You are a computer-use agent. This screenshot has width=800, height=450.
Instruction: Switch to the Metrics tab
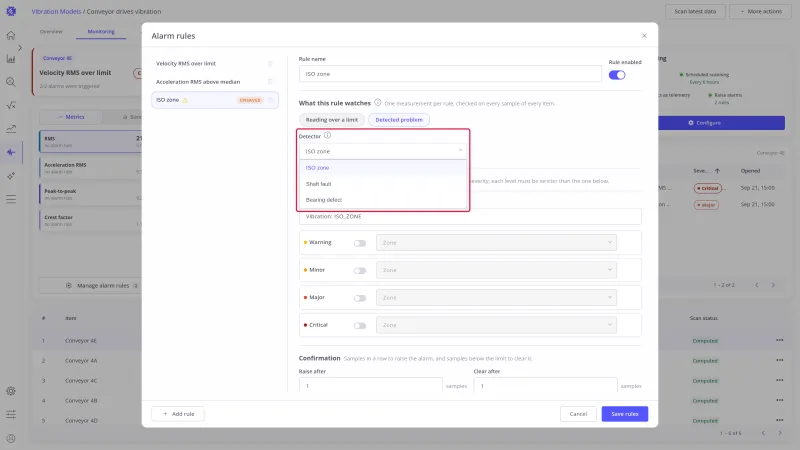tap(71, 117)
